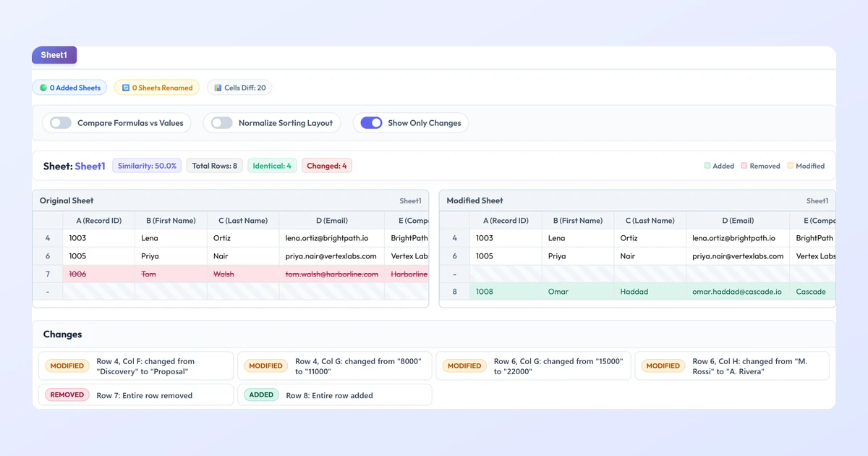Open Row 7: Entire row removed card

pyautogui.click(x=136, y=394)
